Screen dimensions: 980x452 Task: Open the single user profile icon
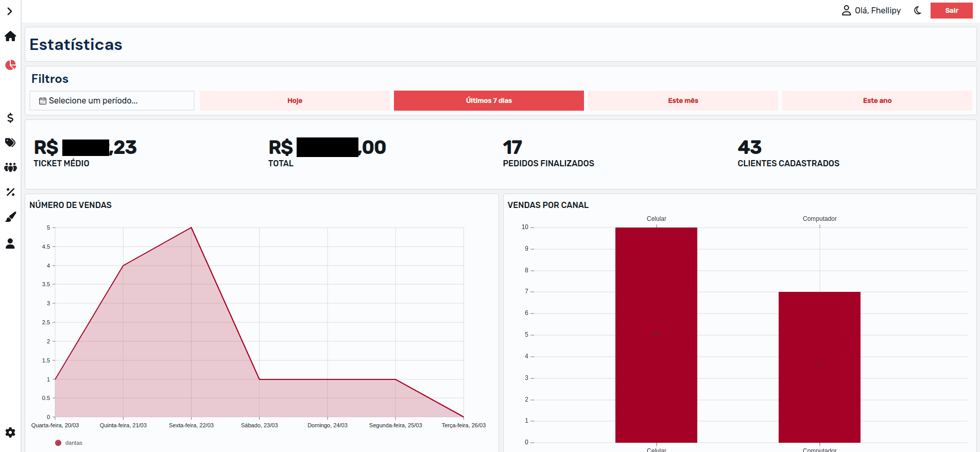click(10, 244)
